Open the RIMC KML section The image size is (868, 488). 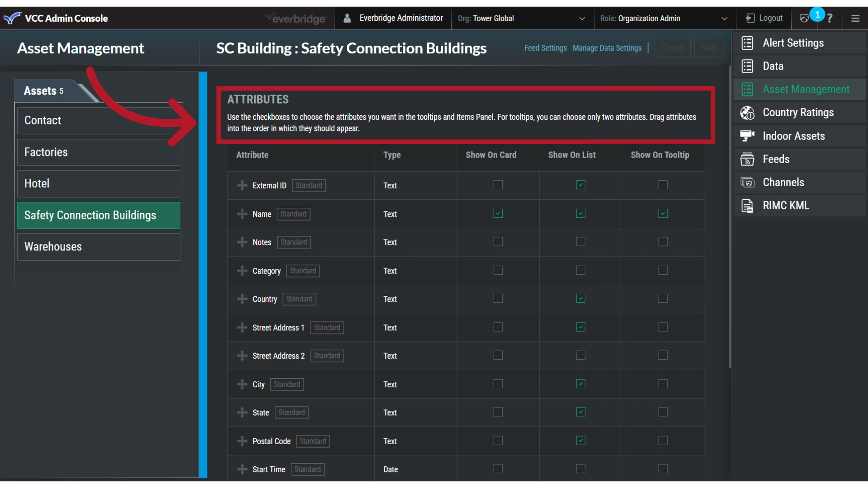(786, 205)
